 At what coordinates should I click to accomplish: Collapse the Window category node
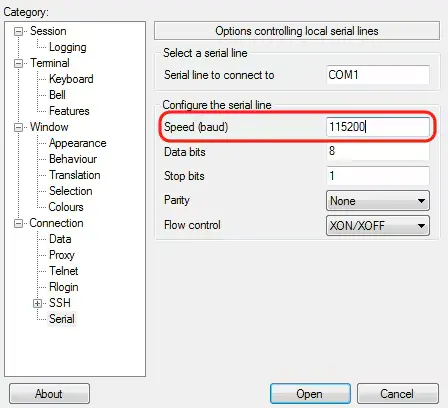(18, 127)
